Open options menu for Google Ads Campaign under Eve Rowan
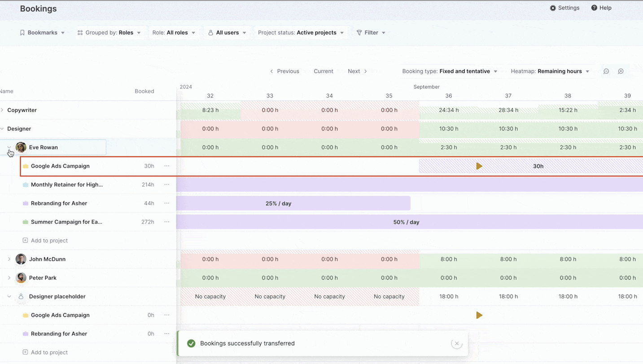Image resolution: width=643 pixels, height=364 pixels. tap(167, 166)
